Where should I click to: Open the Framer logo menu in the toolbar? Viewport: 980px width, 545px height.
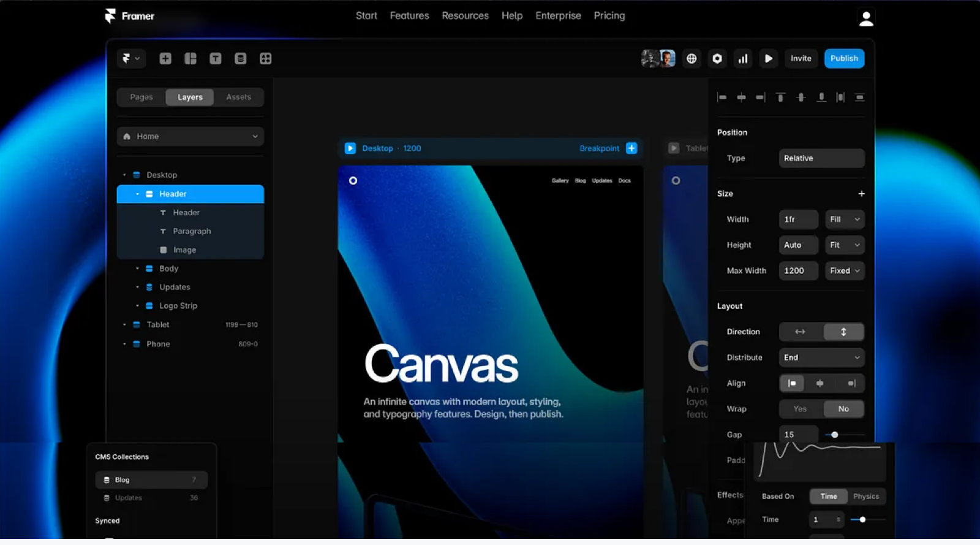point(131,58)
